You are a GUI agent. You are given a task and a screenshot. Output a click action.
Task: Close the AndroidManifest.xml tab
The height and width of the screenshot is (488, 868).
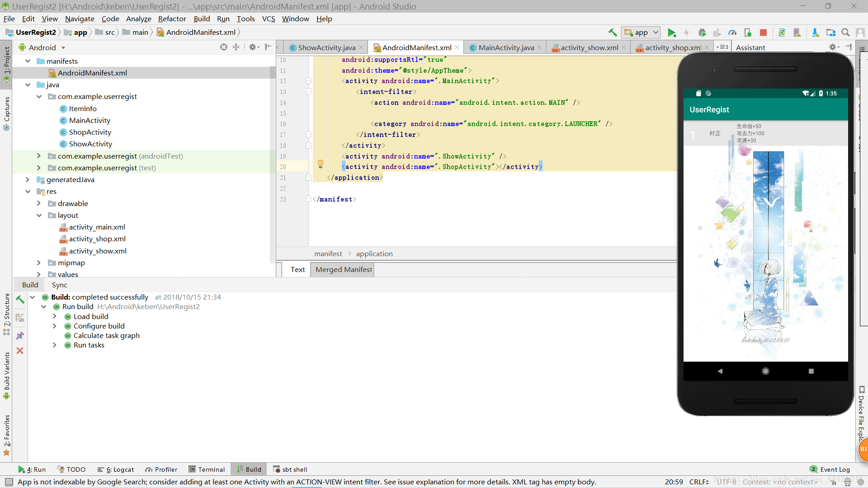(x=457, y=47)
